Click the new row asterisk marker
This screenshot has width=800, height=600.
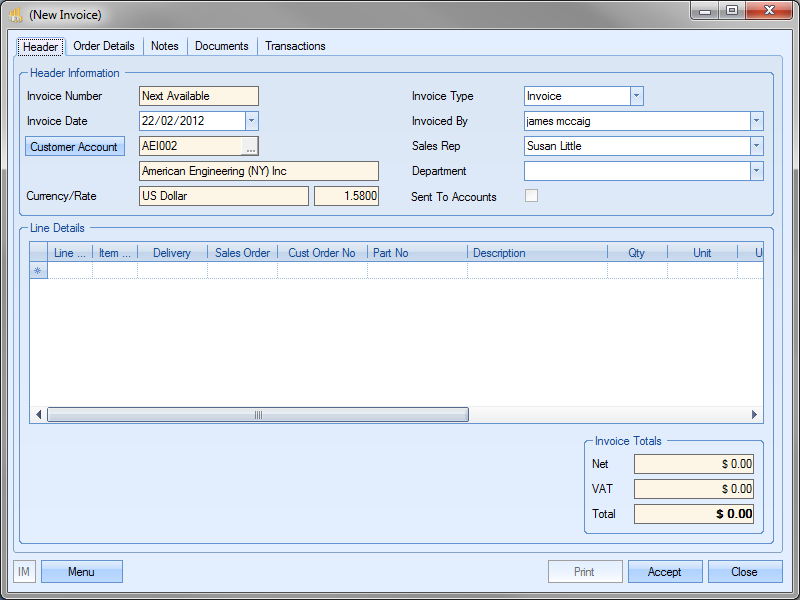click(x=38, y=271)
